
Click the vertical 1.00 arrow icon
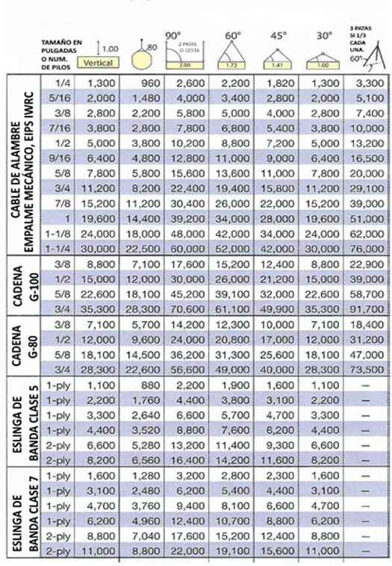click(99, 48)
